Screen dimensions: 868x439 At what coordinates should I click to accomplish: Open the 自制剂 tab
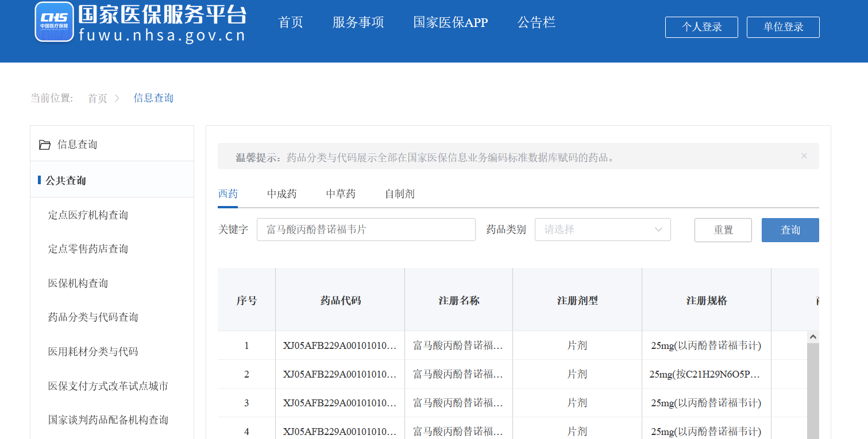tap(399, 194)
